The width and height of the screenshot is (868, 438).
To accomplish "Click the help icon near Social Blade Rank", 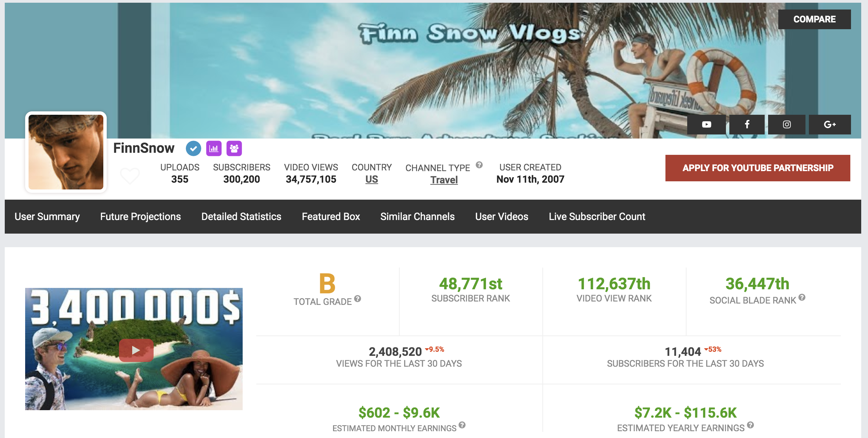I will [802, 297].
